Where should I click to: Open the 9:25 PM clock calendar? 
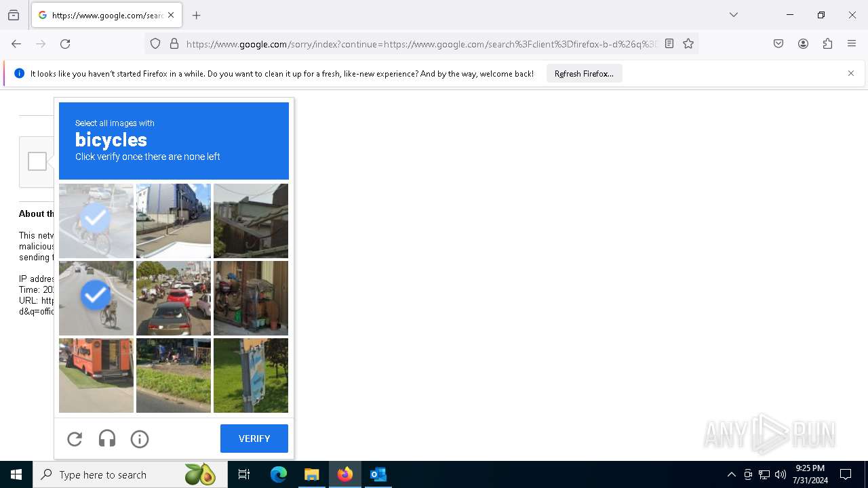810,474
